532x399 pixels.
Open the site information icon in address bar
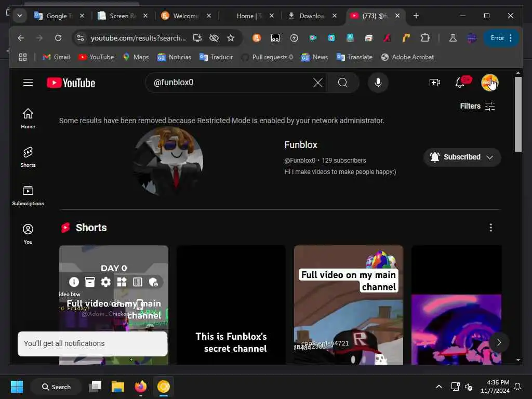[x=81, y=38]
